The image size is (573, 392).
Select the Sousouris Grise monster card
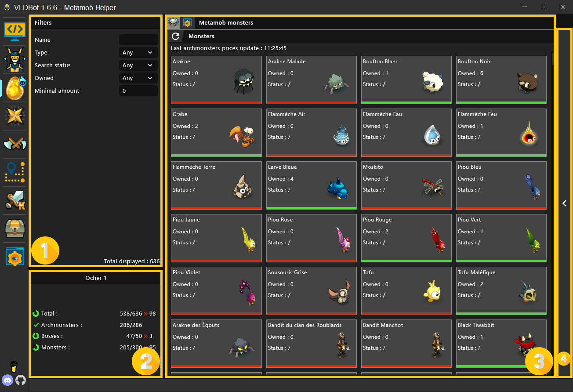click(x=312, y=290)
